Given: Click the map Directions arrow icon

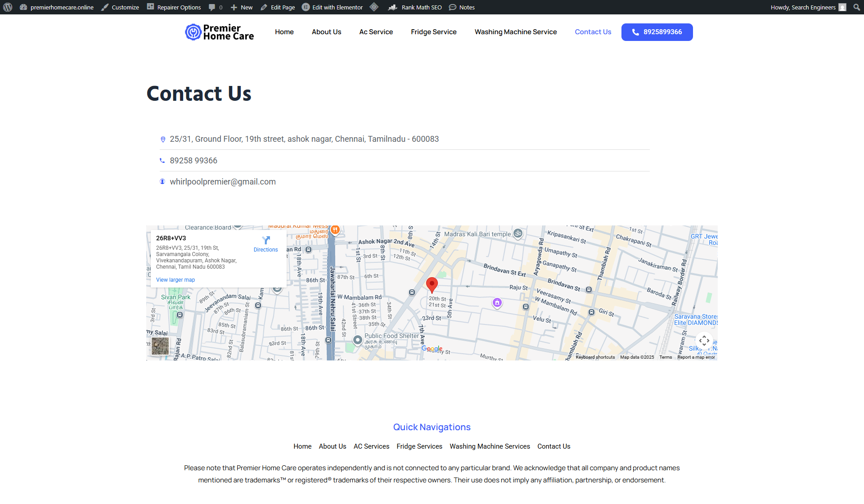Looking at the screenshot, I should click(265, 240).
